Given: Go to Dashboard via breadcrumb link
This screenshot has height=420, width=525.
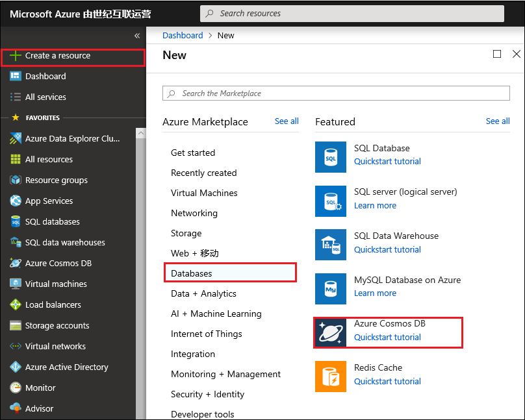Looking at the screenshot, I should (x=183, y=36).
